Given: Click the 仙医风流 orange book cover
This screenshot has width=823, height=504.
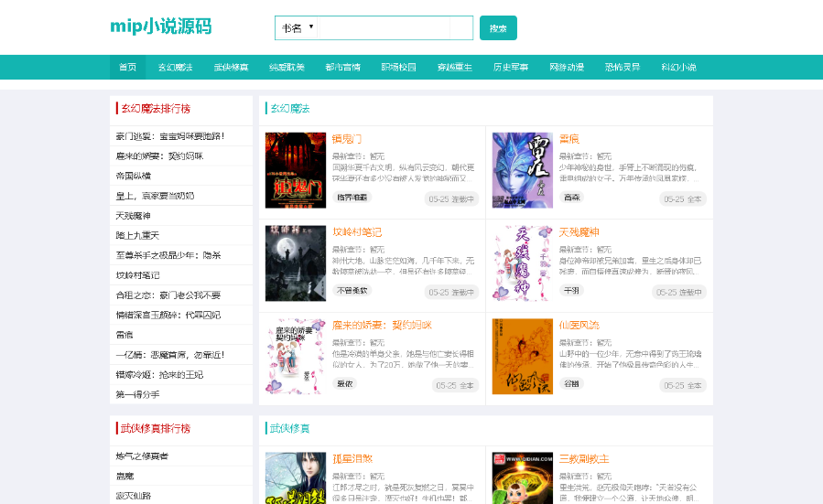Looking at the screenshot, I should (x=522, y=357).
